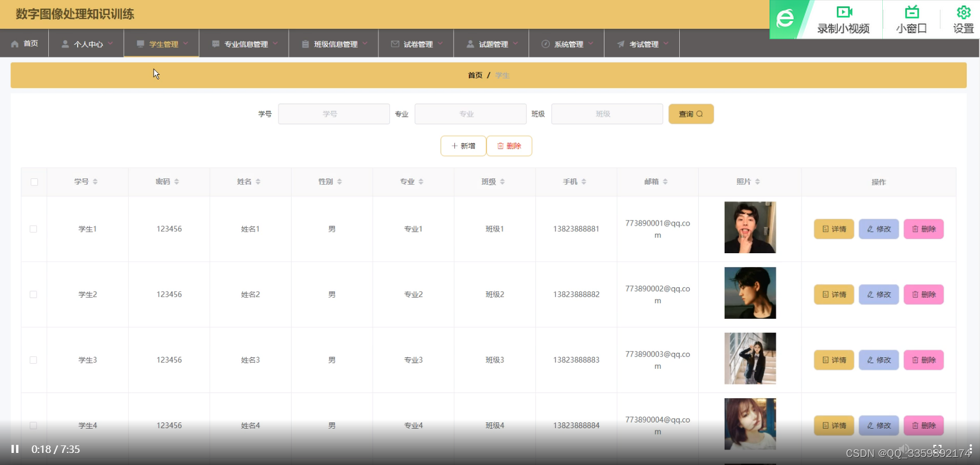Click the phone number 13823888882

(576, 295)
